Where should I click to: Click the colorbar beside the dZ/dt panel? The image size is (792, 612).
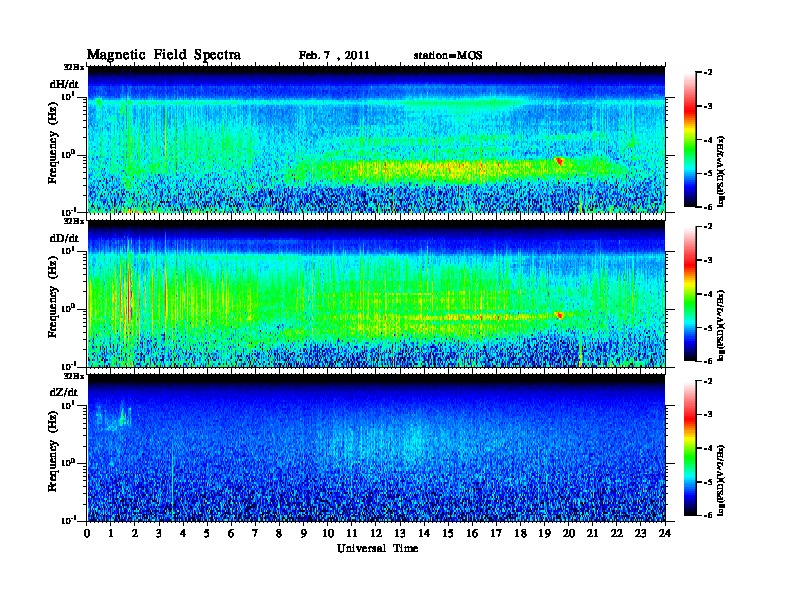point(690,448)
